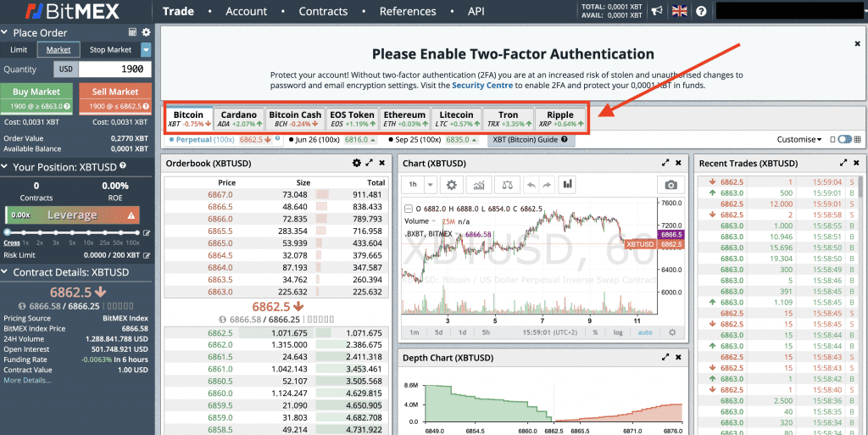Toggle the chart auto scale
The height and width of the screenshot is (435, 868).
click(645, 332)
